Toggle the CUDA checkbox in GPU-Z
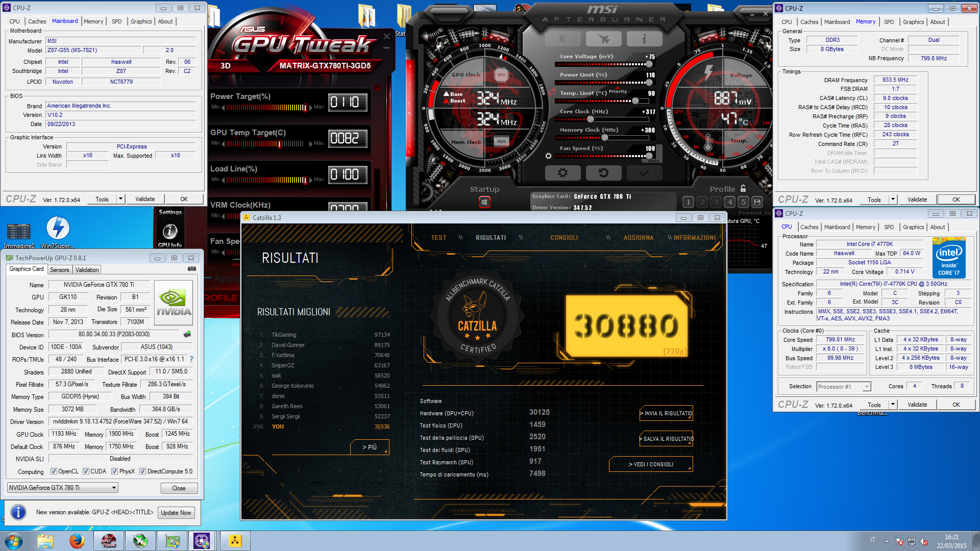The height and width of the screenshot is (551, 980). (86, 471)
